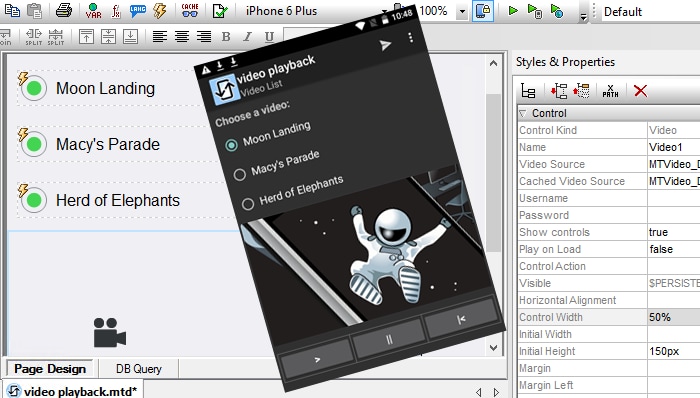Click the design pane vertical scrollbar thumb

[493, 172]
